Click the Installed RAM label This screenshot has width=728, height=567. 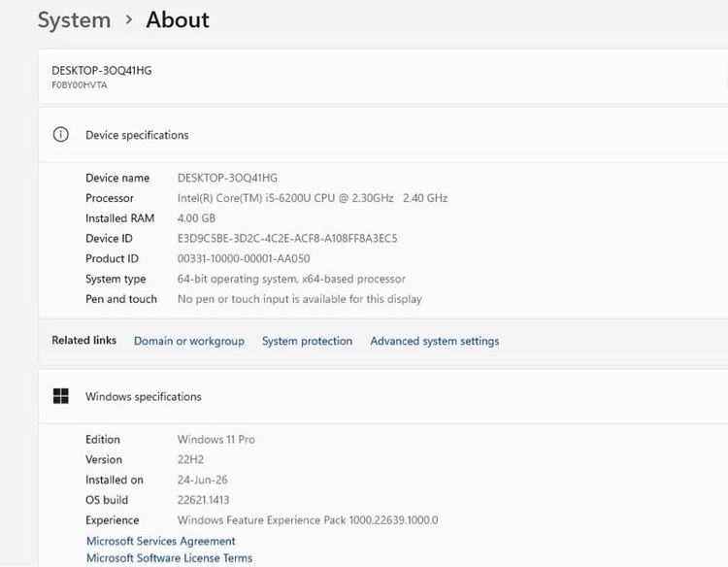119,218
